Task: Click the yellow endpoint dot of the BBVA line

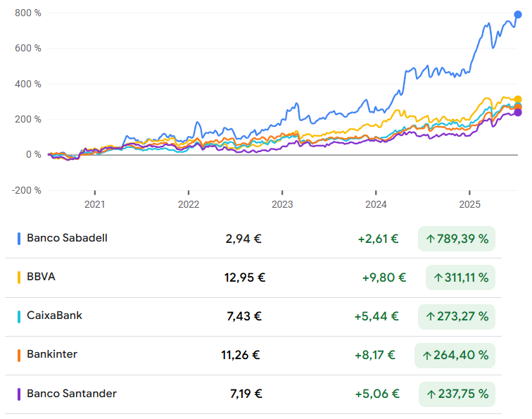Action: click(x=518, y=100)
